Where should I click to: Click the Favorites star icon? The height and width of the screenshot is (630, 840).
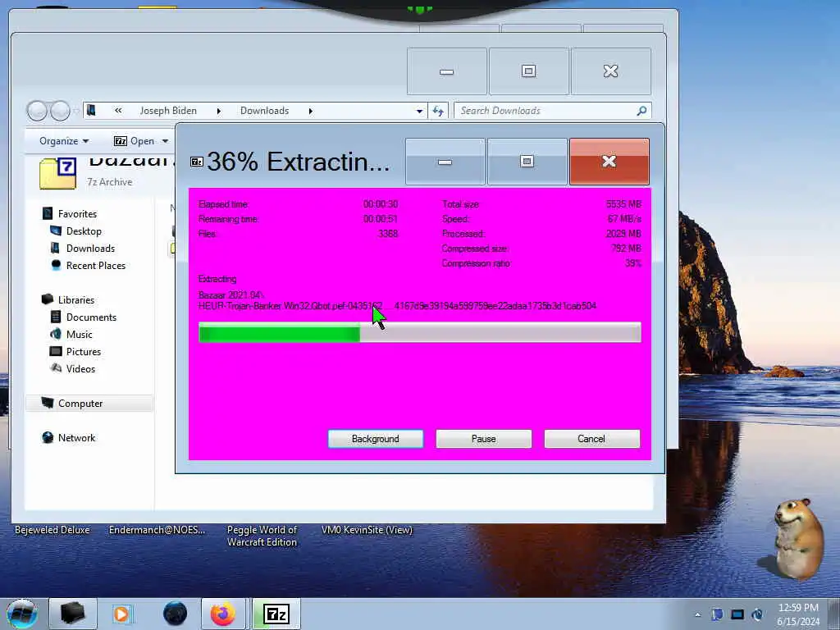point(48,213)
